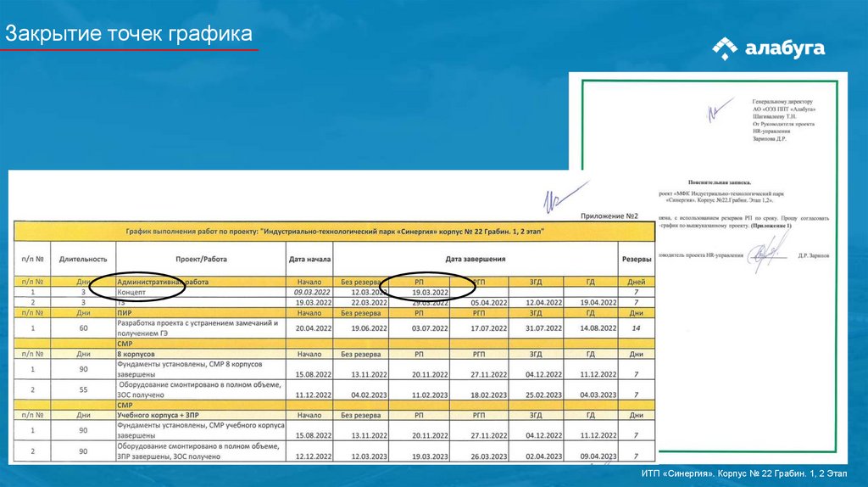This screenshot has width=868, height=487.
Task: Select the ЗГД date "12.04.2022"
Action: [543, 303]
